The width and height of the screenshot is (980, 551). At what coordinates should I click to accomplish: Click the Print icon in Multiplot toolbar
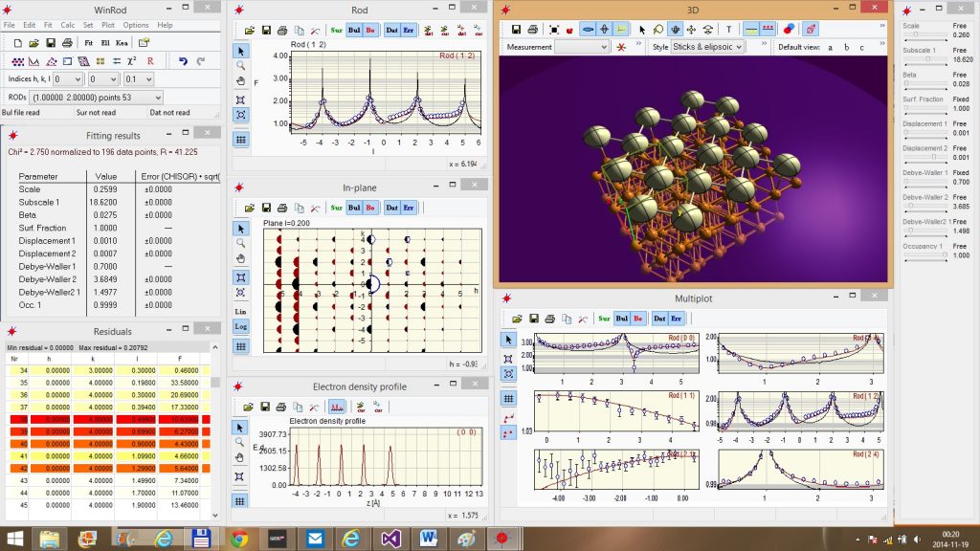pos(550,319)
